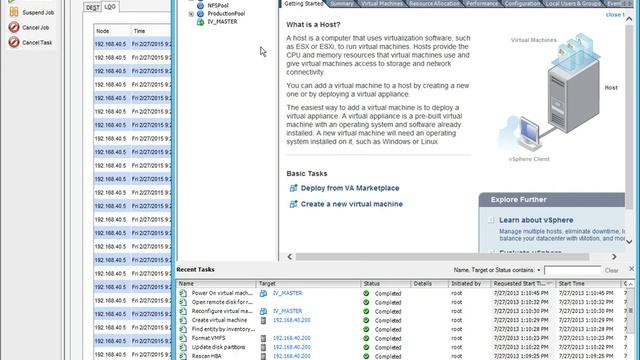This screenshot has height=360, width=640.
Task: Click the Learn about vSphere document icon
Action: 491,220
